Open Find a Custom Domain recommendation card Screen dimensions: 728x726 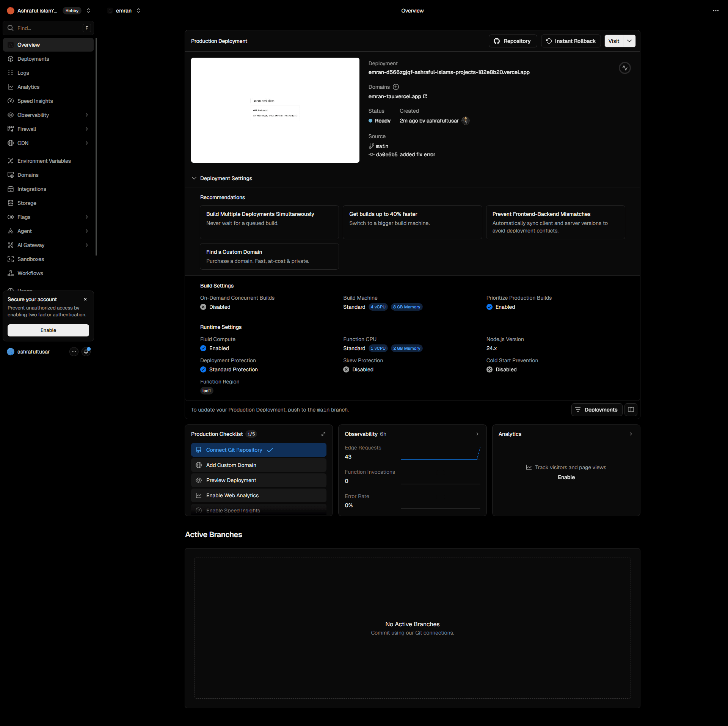[x=269, y=256]
